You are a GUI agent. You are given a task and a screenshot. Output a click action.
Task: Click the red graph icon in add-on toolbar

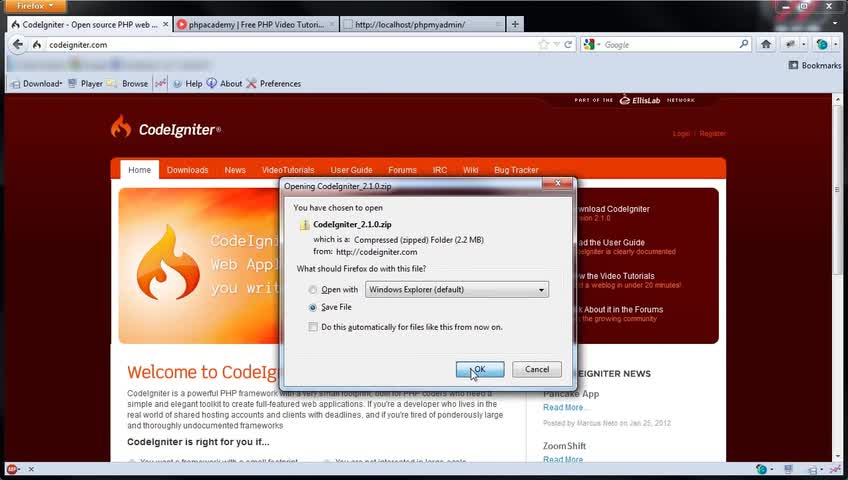pos(161,83)
